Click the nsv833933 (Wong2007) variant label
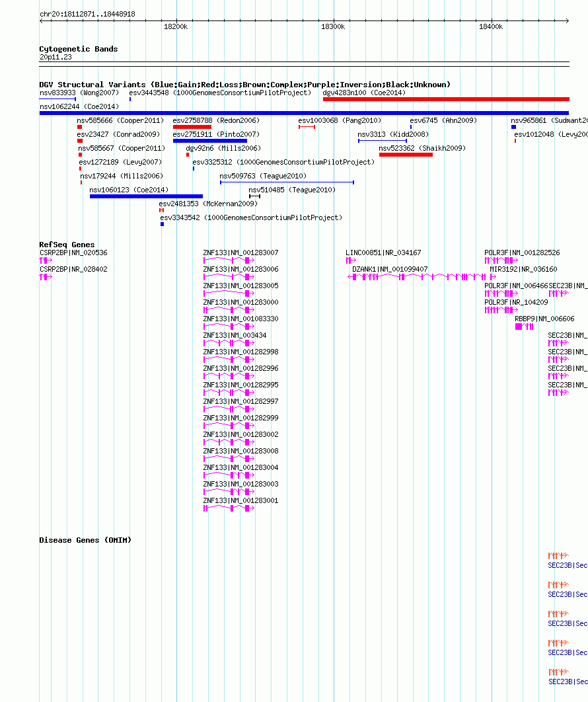 point(79,93)
